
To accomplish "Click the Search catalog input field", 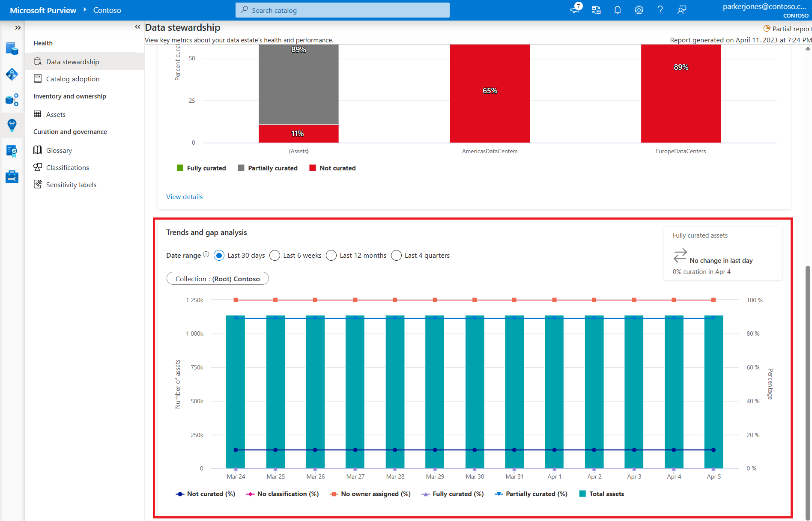I will 343,10.
